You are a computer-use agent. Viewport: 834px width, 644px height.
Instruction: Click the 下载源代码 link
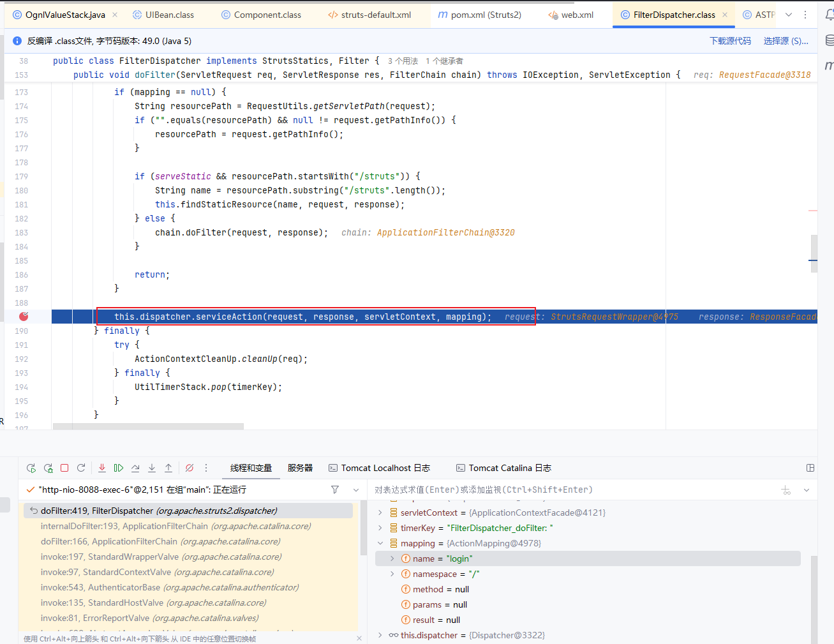tap(730, 41)
